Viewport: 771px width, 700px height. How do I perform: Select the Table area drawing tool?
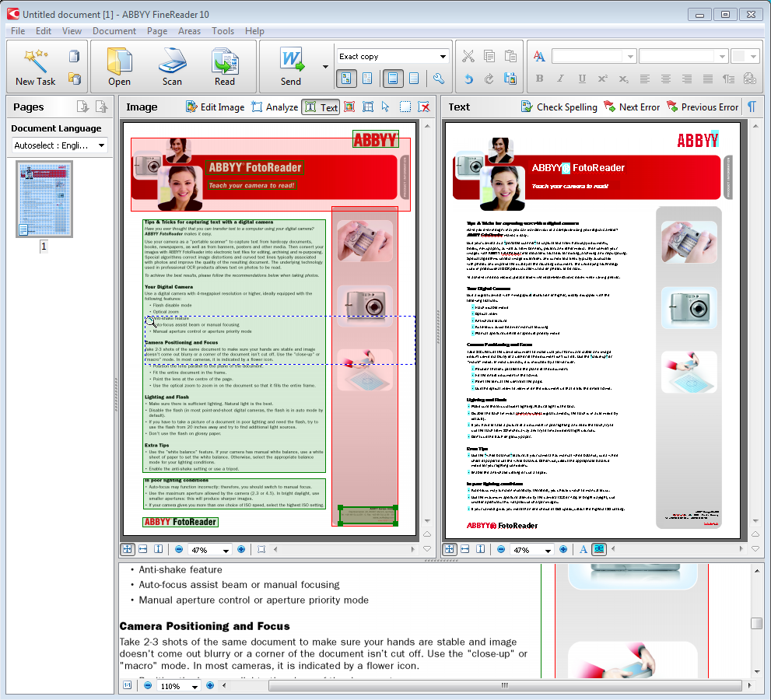[368, 107]
